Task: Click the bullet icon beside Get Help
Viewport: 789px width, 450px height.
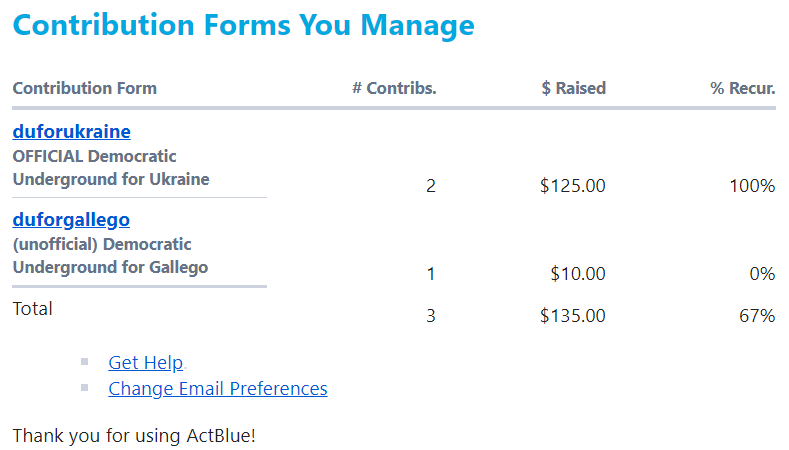Action: (85, 362)
